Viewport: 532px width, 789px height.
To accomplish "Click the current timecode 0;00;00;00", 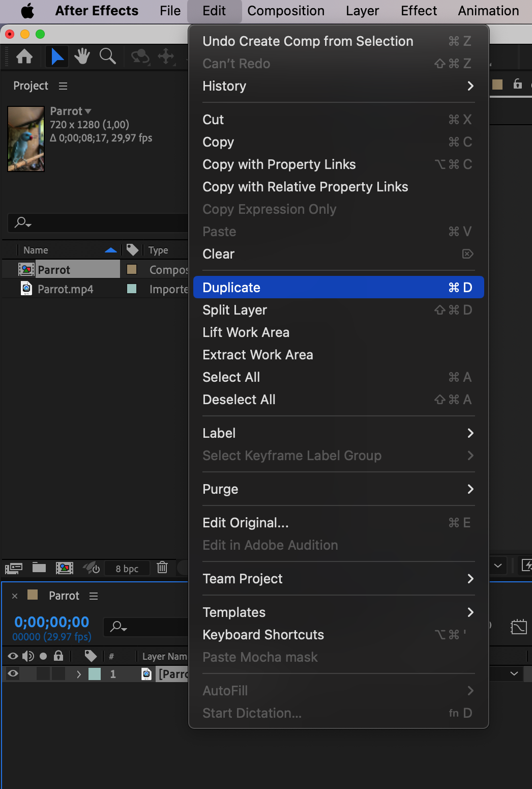I will tap(52, 622).
